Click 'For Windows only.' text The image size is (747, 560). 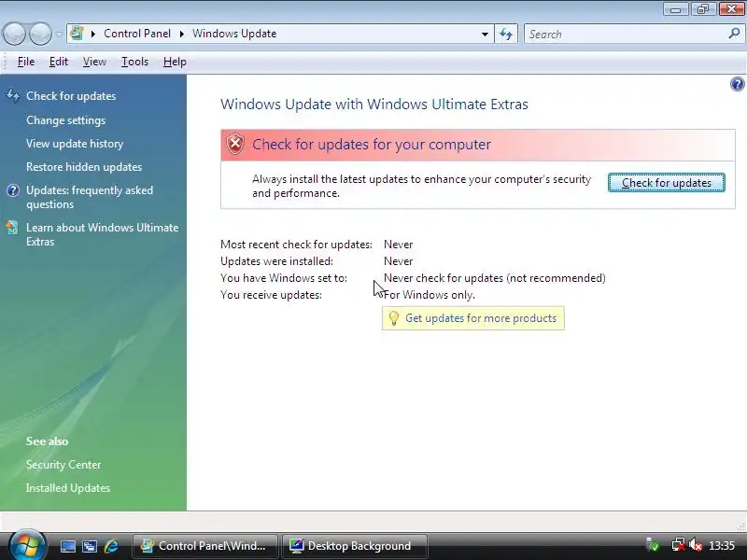point(430,295)
